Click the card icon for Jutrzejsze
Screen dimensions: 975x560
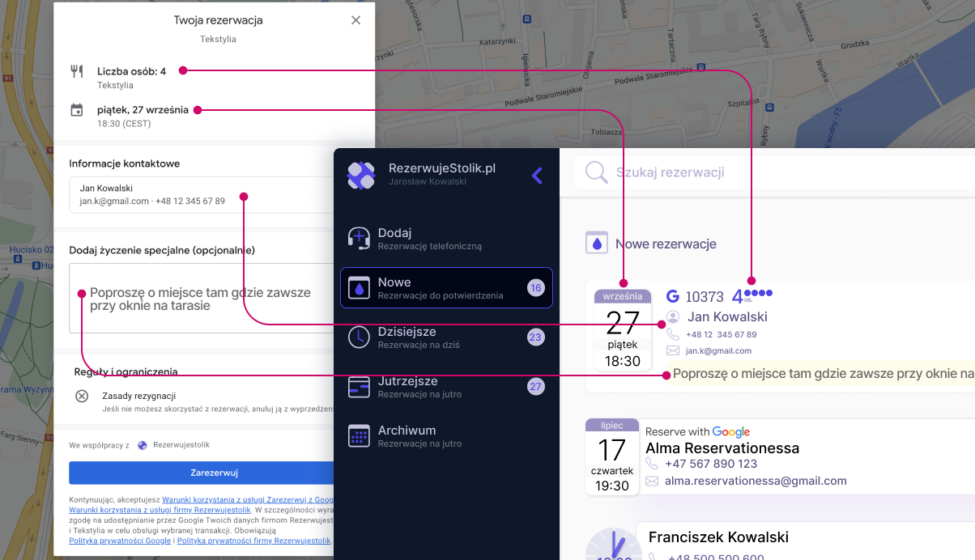point(359,387)
